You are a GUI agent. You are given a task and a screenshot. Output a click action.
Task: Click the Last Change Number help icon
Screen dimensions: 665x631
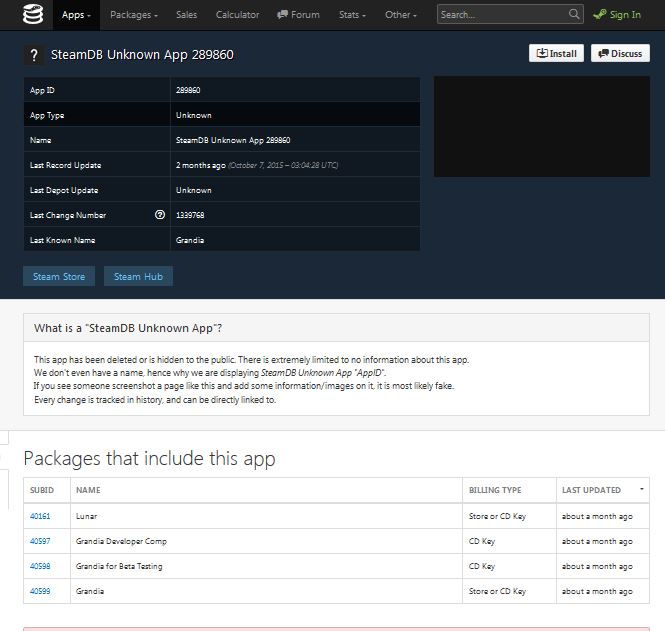[x=160, y=215]
